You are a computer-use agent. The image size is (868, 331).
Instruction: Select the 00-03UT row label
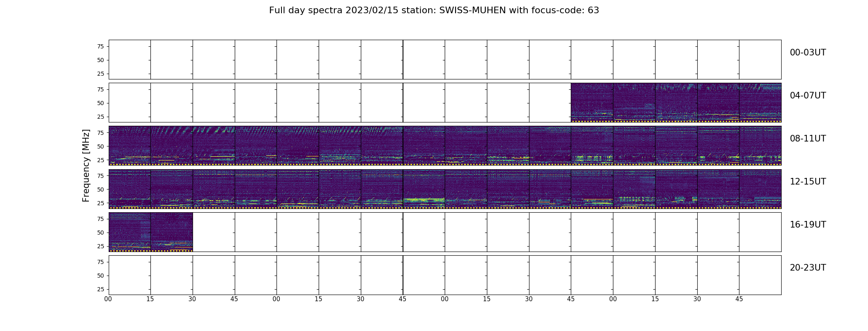[808, 53]
